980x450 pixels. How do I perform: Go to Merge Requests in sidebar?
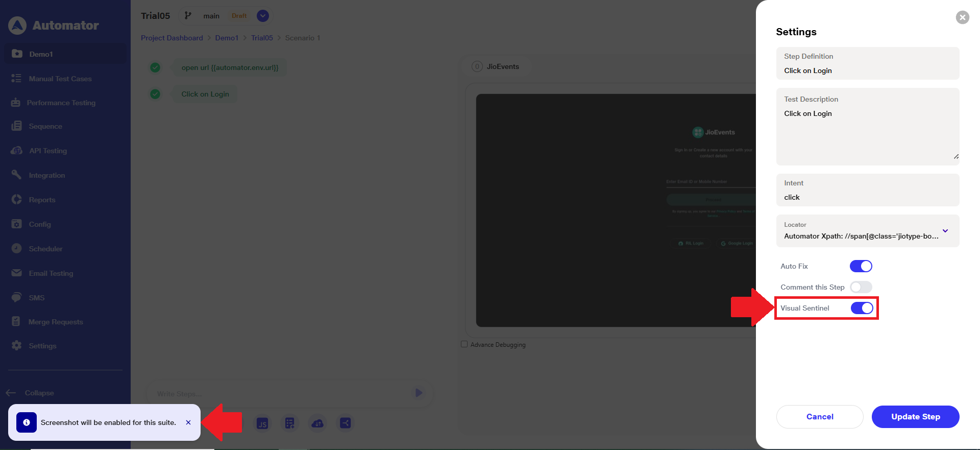click(x=55, y=322)
